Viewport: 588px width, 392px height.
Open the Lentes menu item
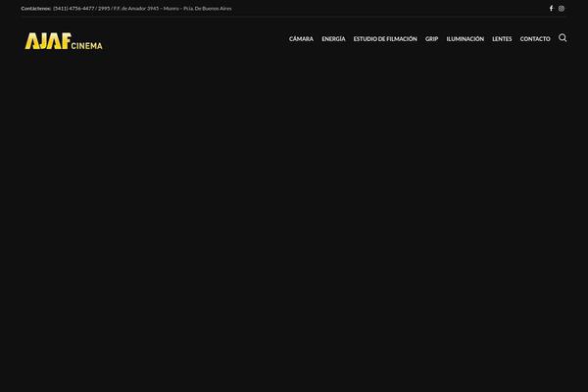pyautogui.click(x=502, y=38)
